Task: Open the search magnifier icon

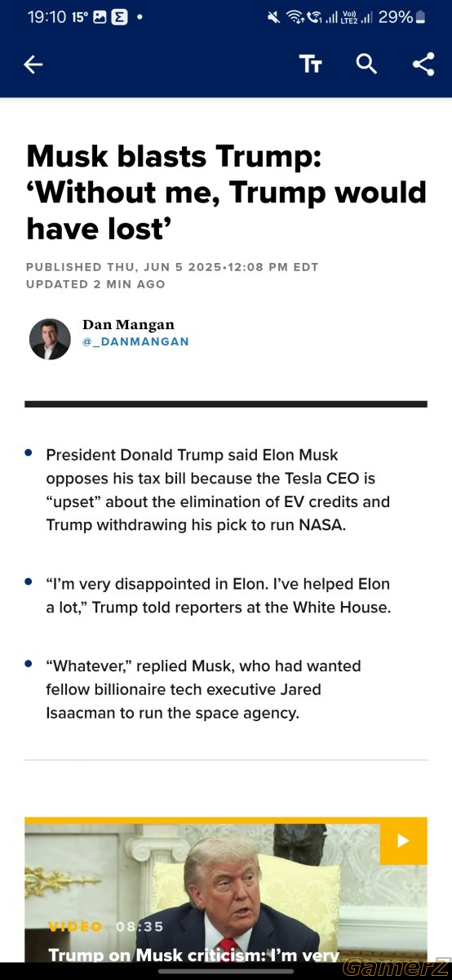Action: point(366,65)
